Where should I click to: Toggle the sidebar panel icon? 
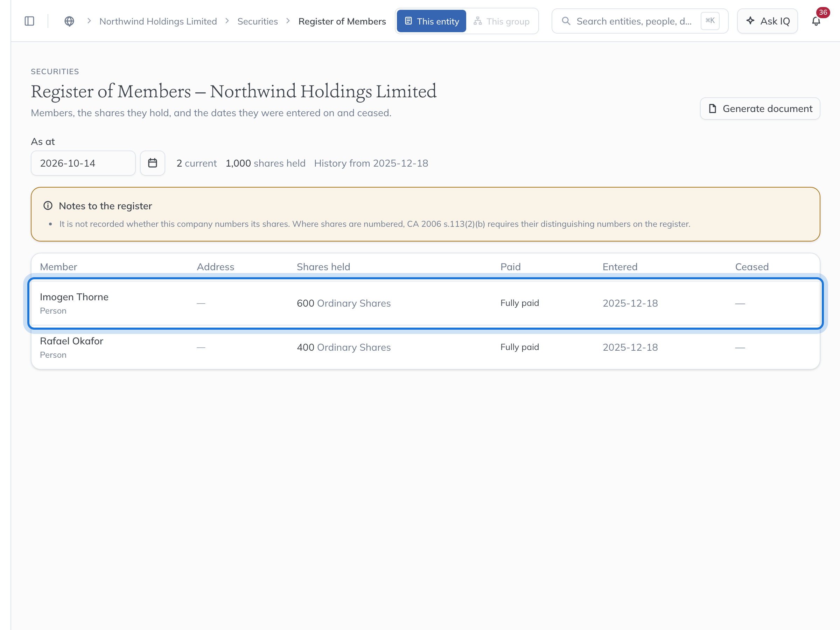pos(29,21)
